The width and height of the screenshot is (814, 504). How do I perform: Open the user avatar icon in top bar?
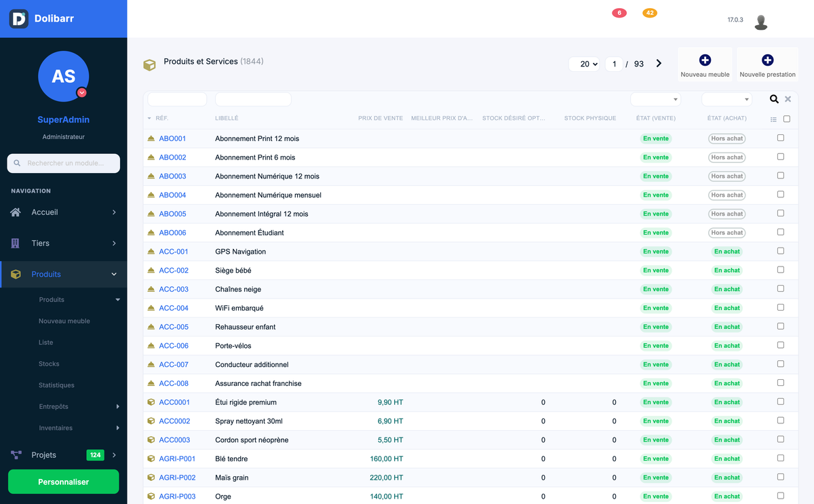[x=761, y=22]
